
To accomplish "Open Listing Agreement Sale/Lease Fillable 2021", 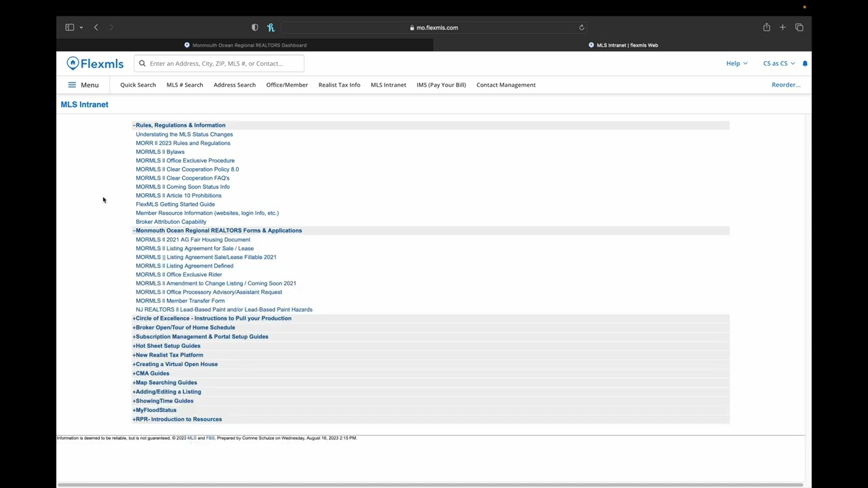I will pos(205,257).
